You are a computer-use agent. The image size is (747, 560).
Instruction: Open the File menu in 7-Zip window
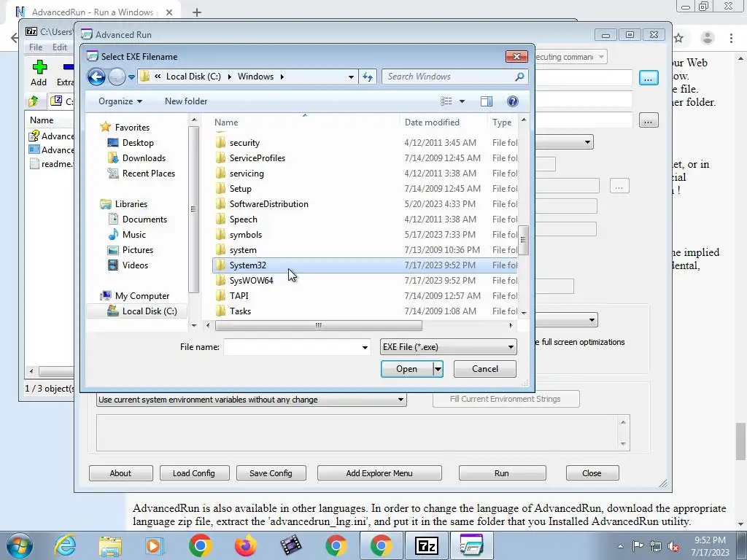[x=35, y=47]
